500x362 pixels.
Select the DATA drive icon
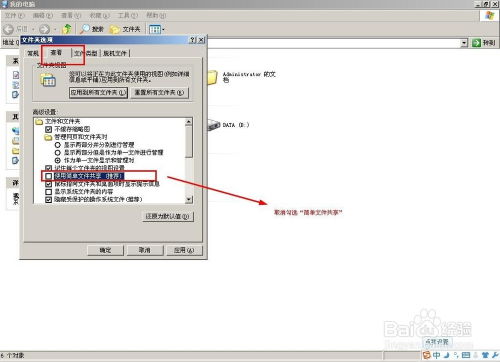click(x=214, y=125)
